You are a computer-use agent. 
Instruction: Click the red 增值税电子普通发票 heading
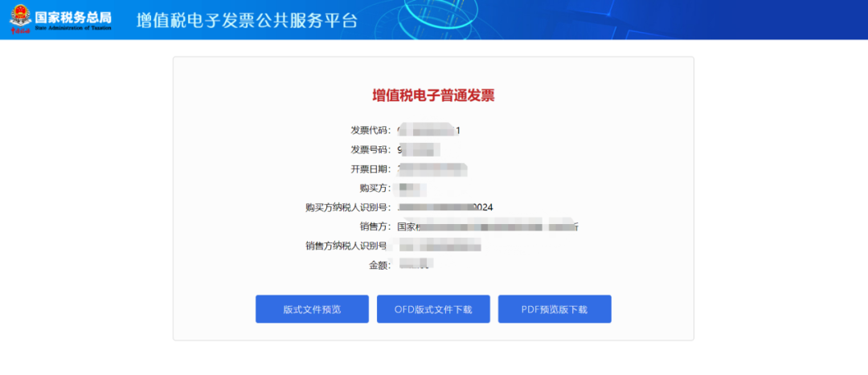(x=433, y=96)
